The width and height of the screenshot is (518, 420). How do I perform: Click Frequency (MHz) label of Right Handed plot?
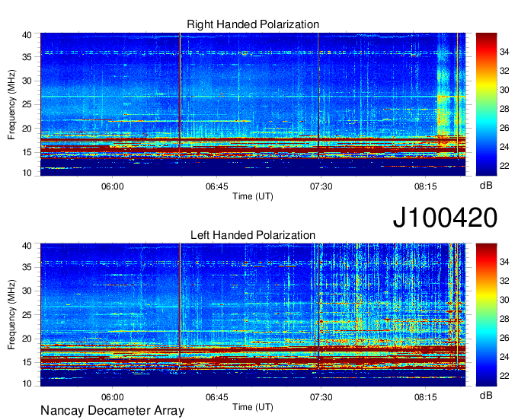tap(11, 104)
